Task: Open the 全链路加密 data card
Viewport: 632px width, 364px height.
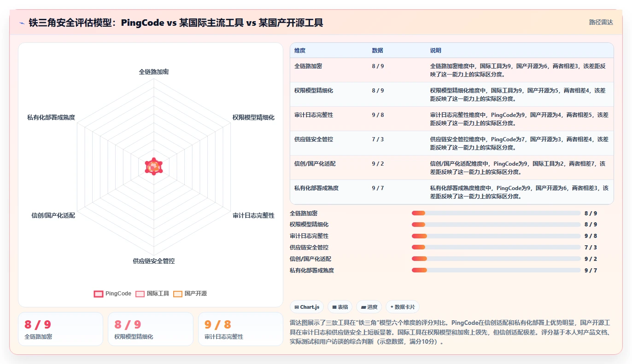Action: [60, 329]
